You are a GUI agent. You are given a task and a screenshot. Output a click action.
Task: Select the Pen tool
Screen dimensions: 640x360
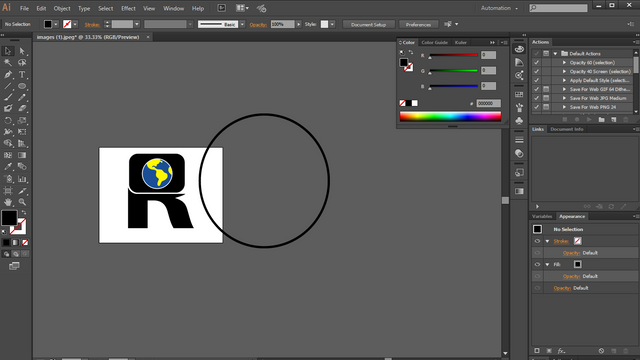[x=8, y=74]
